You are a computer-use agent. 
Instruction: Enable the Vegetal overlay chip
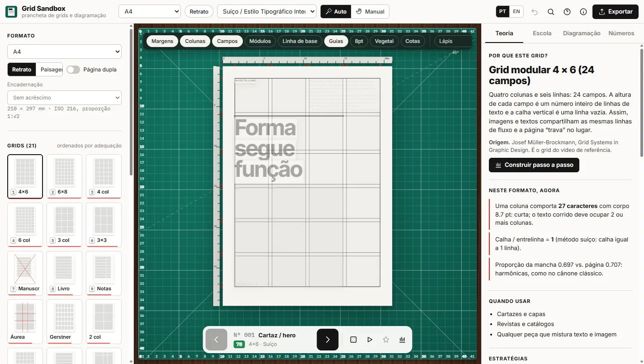coord(384,41)
